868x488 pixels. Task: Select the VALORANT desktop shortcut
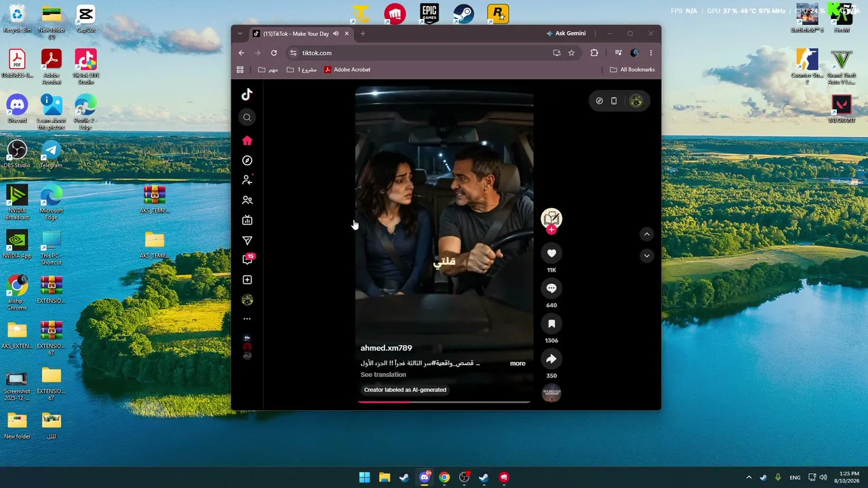(x=842, y=109)
